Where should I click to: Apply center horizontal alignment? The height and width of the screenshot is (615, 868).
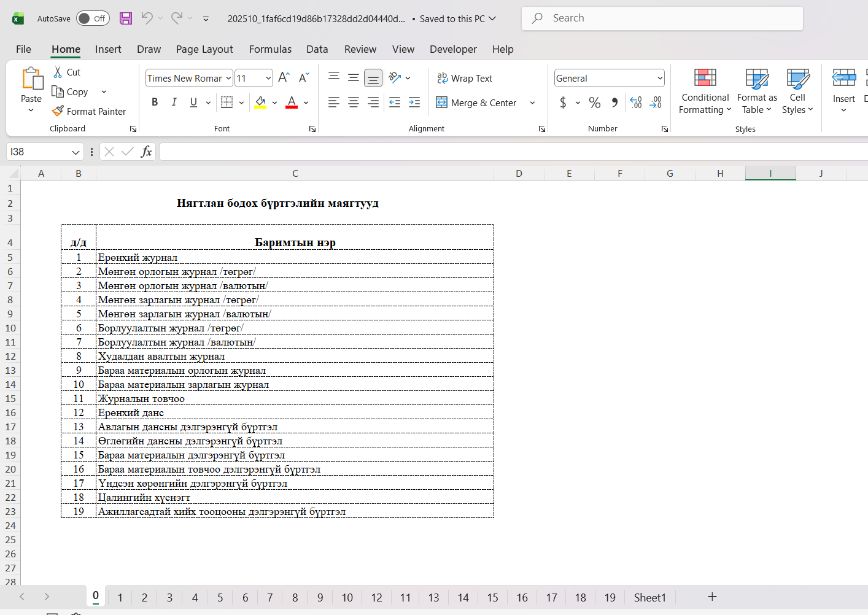coord(354,102)
